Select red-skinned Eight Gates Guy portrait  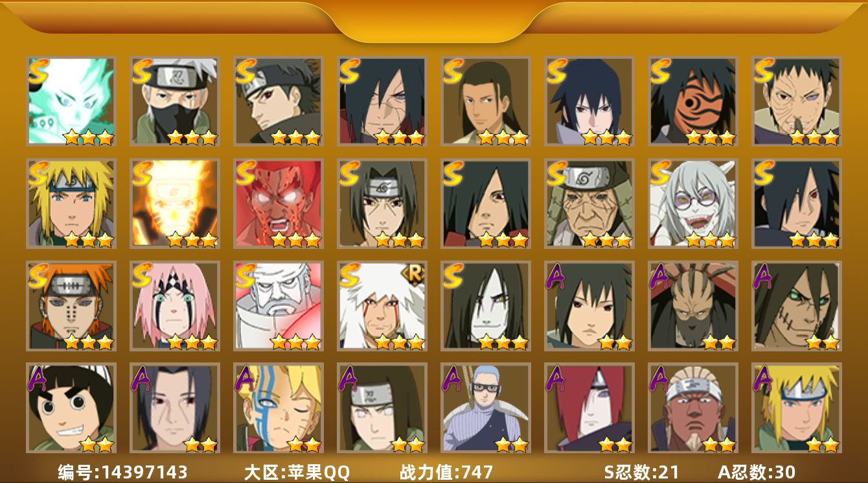pyautogui.click(x=279, y=204)
